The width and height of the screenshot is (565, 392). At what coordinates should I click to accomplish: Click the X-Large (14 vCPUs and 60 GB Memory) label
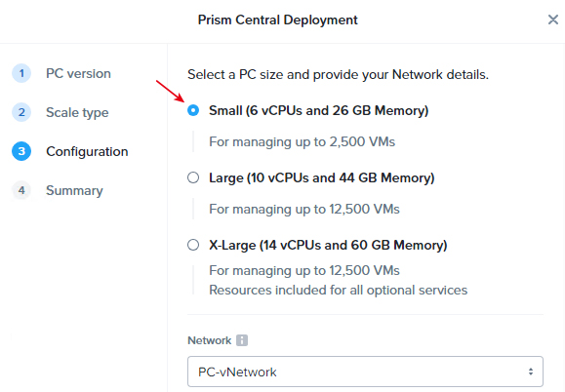coord(328,245)
